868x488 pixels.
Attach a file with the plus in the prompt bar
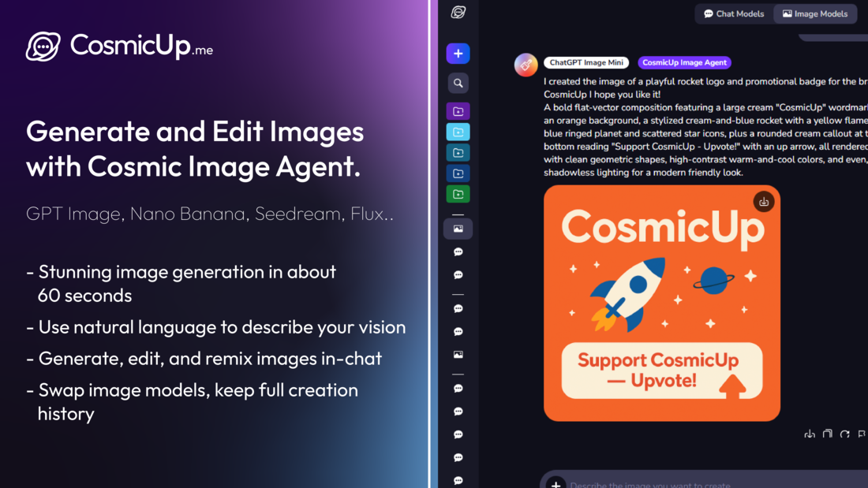click(555, 484)
